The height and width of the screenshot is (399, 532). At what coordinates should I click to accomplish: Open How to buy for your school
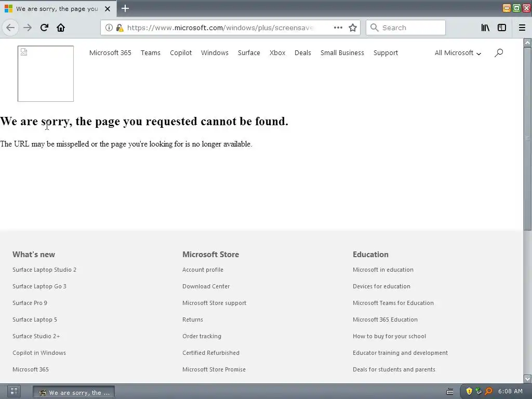click(389, 336)
